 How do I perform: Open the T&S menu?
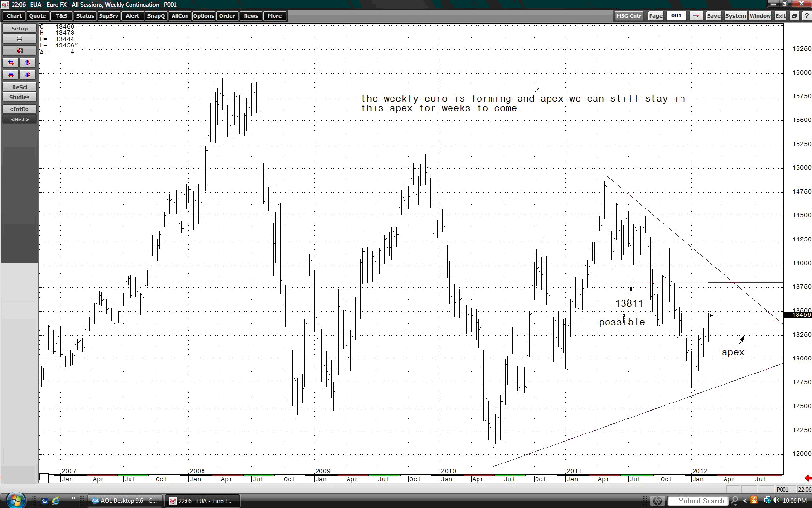pos(61,16)
